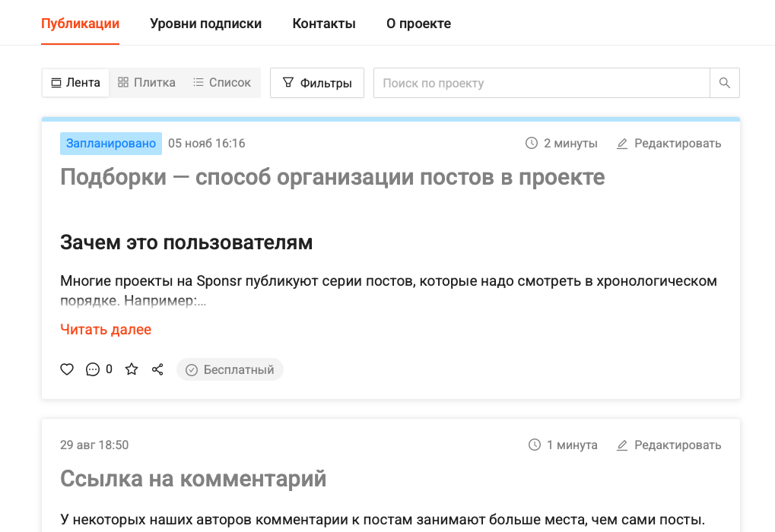775x532 pixels.
Task: Open the О проекте tab
Action: 418,24
